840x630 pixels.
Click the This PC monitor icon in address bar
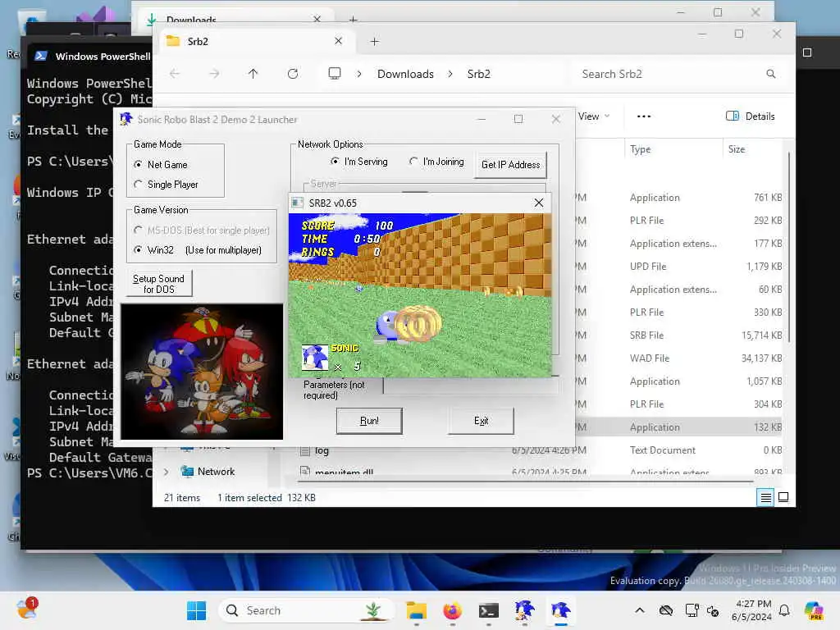[x=335, y=73]
